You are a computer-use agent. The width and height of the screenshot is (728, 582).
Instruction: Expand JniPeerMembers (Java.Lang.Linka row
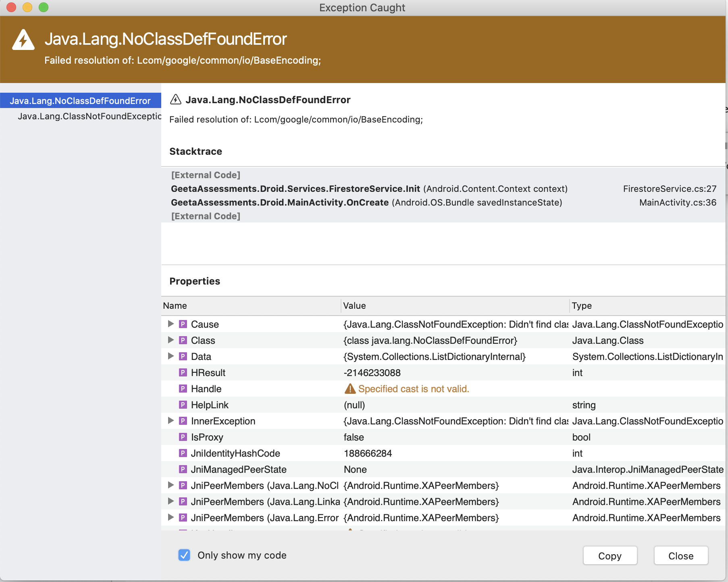click(171, 501)
